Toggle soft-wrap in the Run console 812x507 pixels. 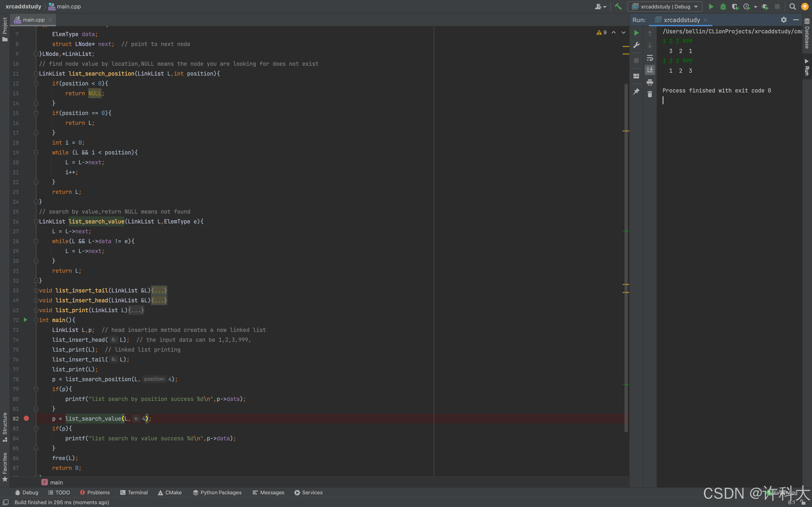coord(650,58)
